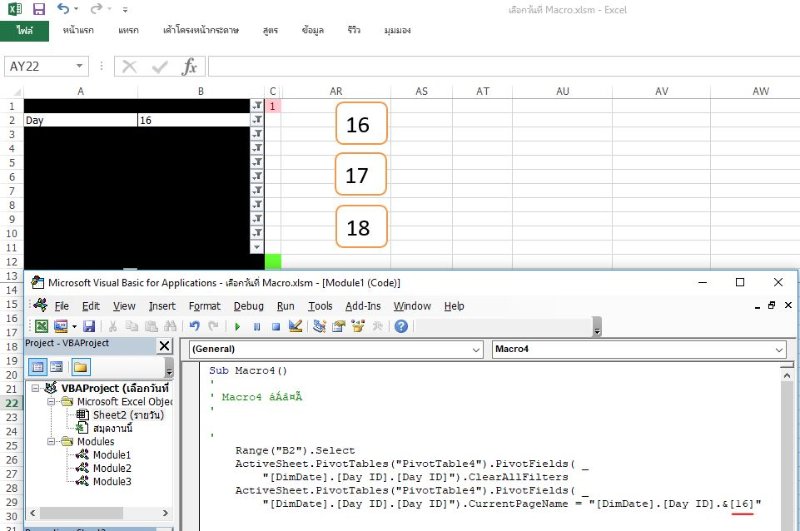Screen dimensions: 800x531
Task: Click View Object icon in Project panel
Action: tap(57, 367)
